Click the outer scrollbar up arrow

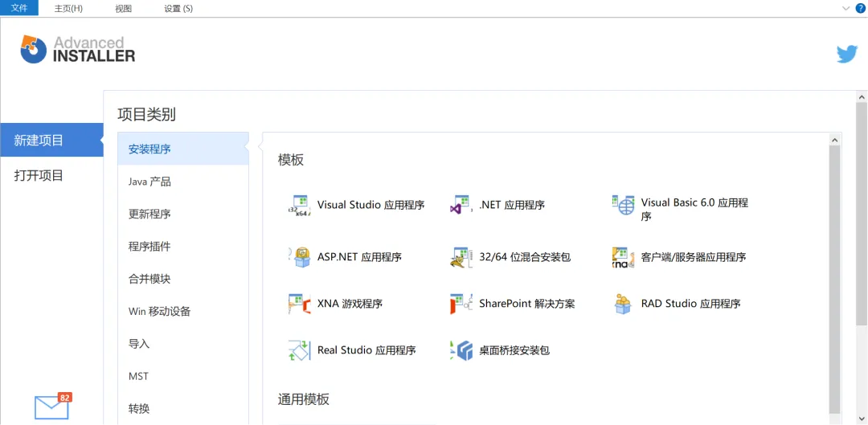coord(862,96)
